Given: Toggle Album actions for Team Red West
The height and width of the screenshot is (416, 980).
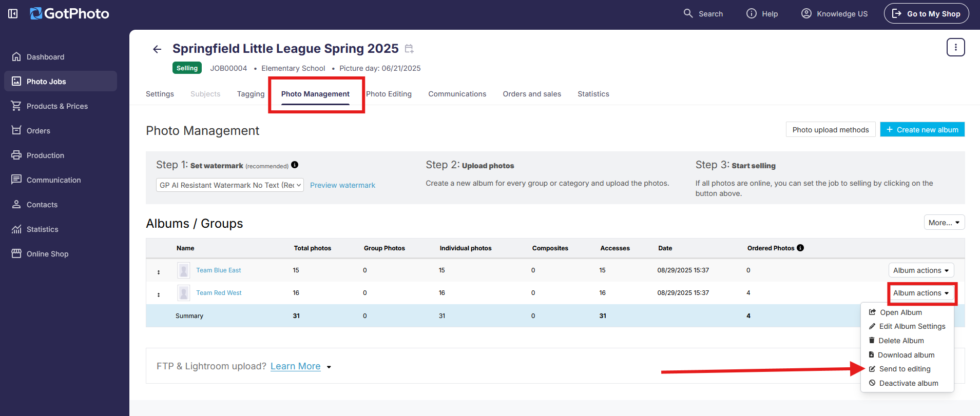Looking at the screenshot, I should pyautogui.click(x=921, y=293).
